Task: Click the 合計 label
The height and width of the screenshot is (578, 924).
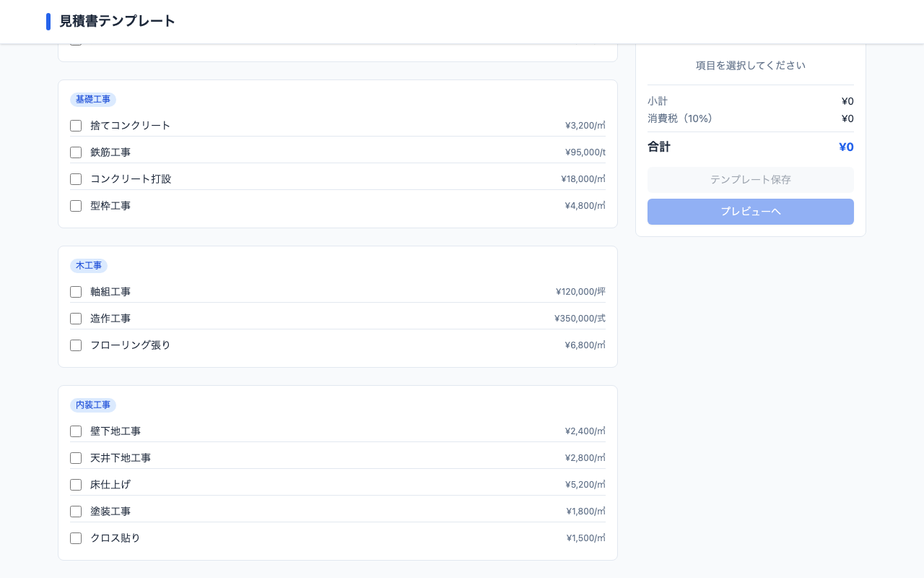Action: tap(659, 147)
